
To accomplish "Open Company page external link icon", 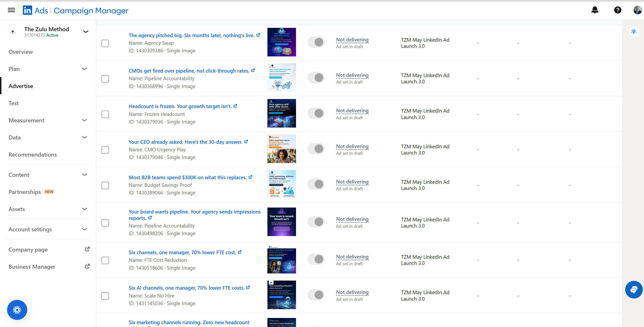I will [87, 249].
